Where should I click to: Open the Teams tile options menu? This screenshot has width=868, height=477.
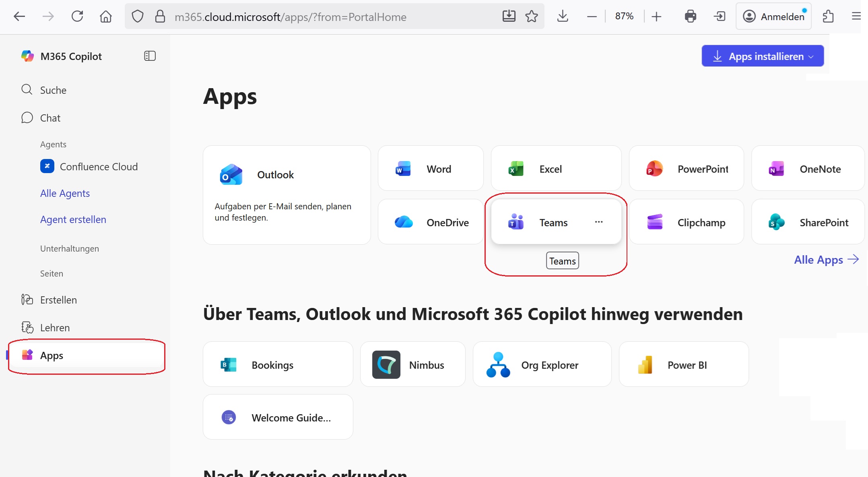tap(599, 222)
